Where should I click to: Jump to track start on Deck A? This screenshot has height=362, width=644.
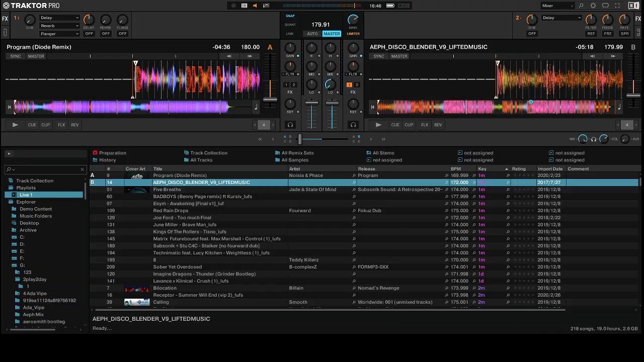[x=9, y=107]
